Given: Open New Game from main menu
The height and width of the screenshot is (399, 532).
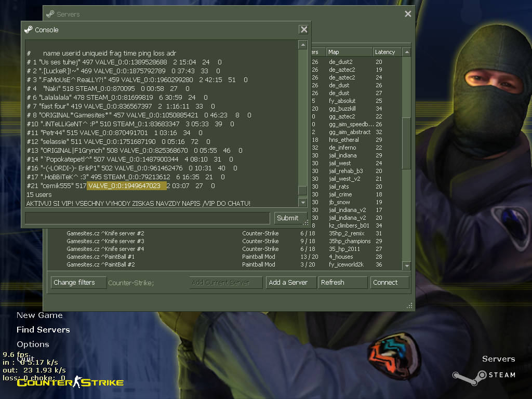Looking at the screenshot, I should [x=39, y=315].
